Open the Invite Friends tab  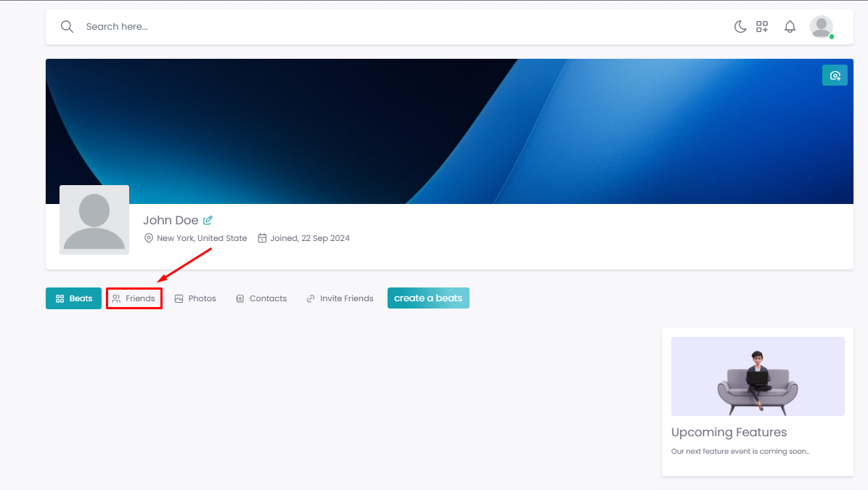point(340,298)
